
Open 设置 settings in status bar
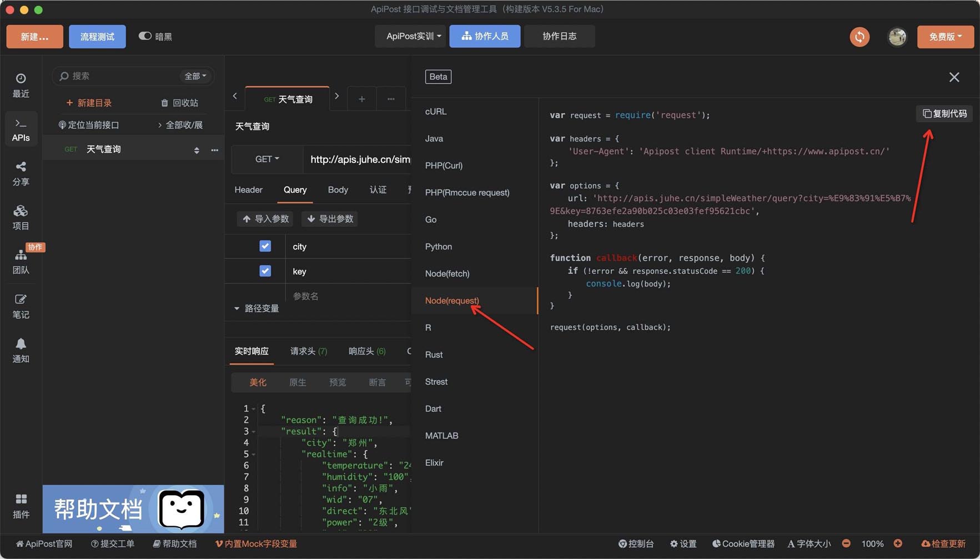[683, 544]
